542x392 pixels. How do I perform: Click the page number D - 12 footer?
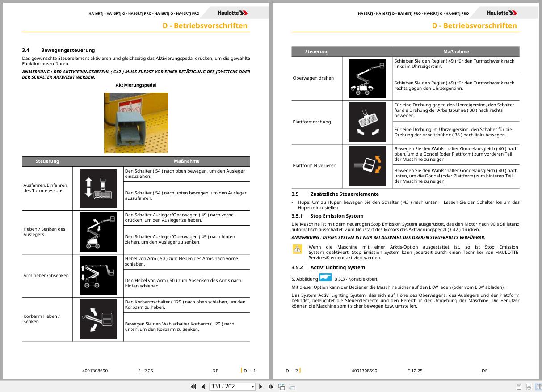coord(292,371)
